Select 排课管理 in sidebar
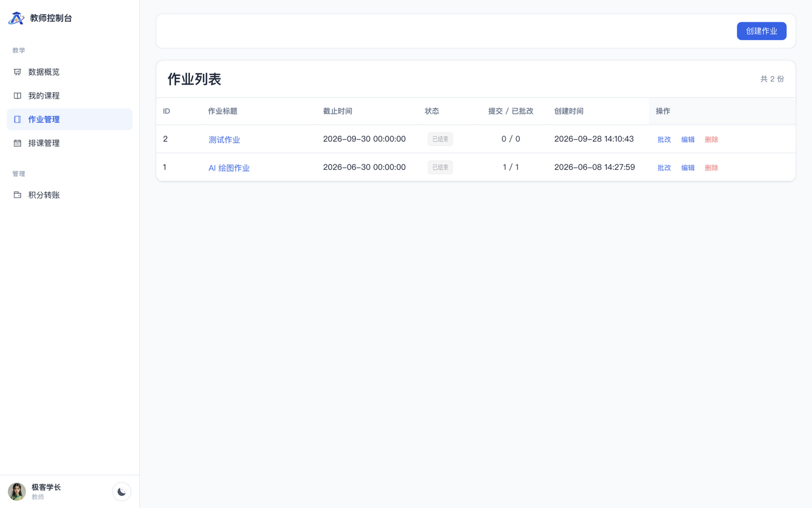The height and width of the screenshot is (508, 812). tap(69, 143)
